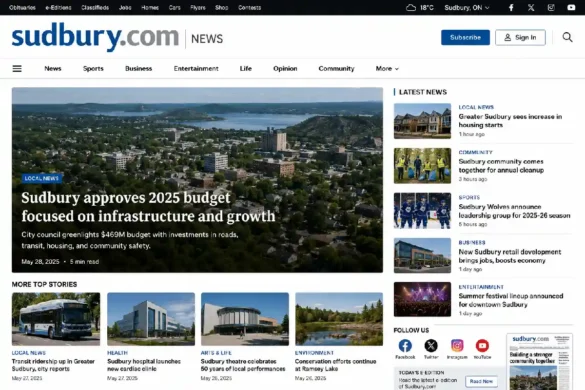This screenshot has width=585, height=390.
Task: Click hospital cardiac clinic thumbnail
Action: [x=151, y=319]
